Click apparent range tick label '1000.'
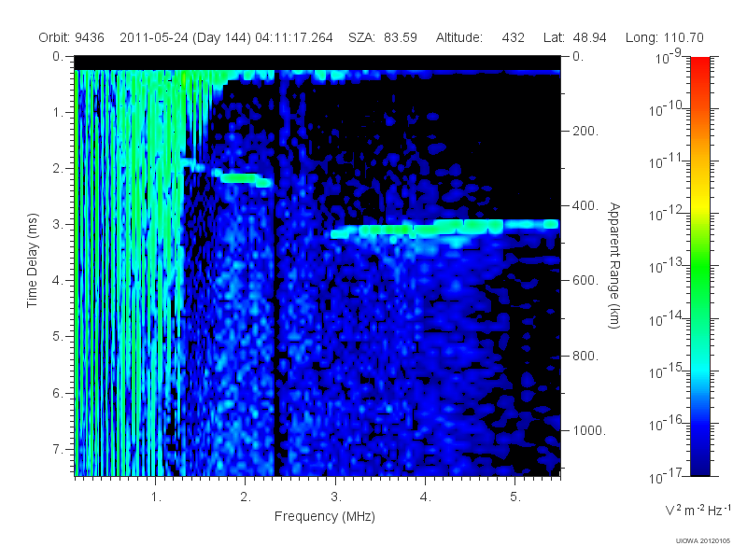 tap(589, 430)
